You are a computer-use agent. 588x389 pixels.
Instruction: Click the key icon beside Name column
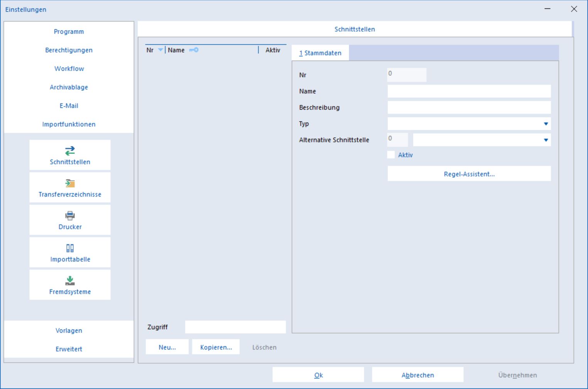[194, 50]
